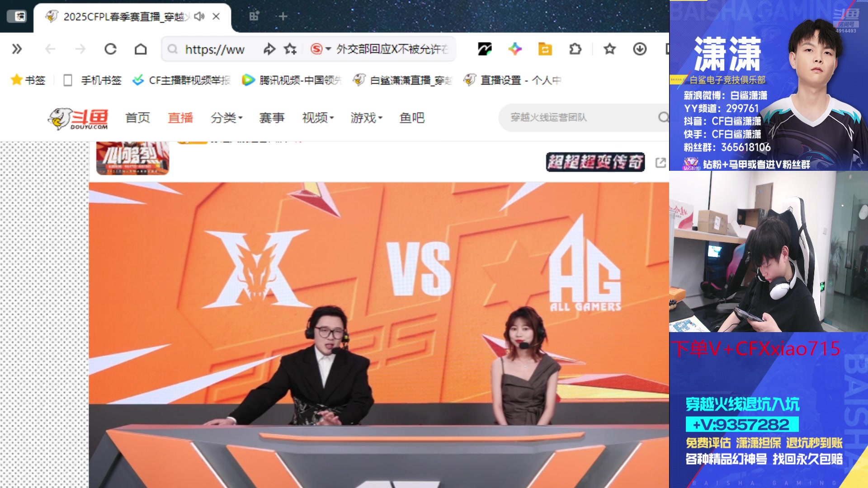The width and height of the screenshot is (868, 488).
Task: Close the 2025CFPL春季赛直播 tab
Action: 216,16
